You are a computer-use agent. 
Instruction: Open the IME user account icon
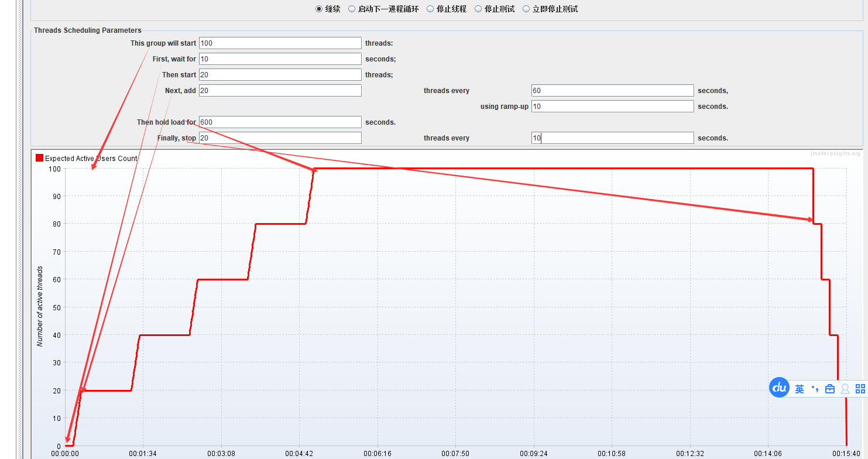pos(845,389)
